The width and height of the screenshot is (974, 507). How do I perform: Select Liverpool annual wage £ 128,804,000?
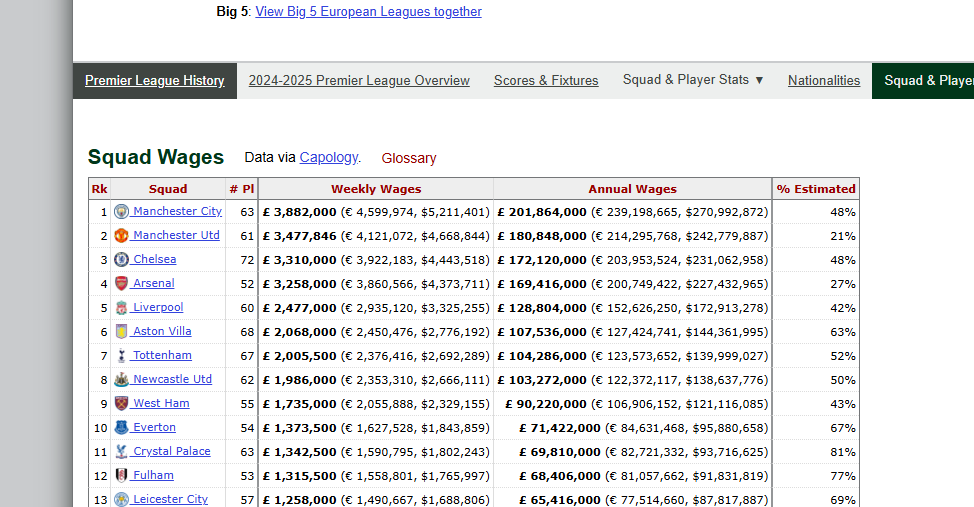pos(542,308)
